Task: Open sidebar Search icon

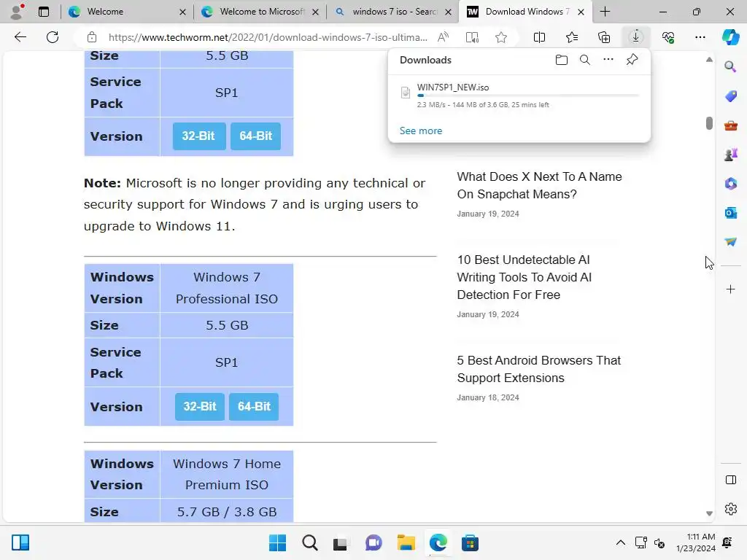Action: [x=730, y=66]
